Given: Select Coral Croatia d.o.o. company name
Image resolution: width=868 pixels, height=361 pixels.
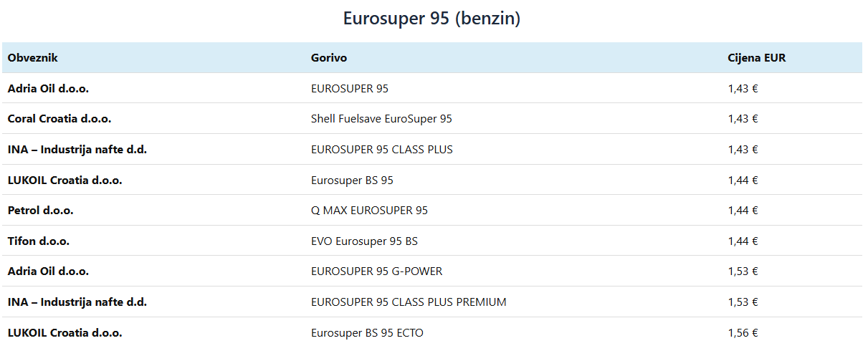Looking at the screenshot, I should pos(59,119).
